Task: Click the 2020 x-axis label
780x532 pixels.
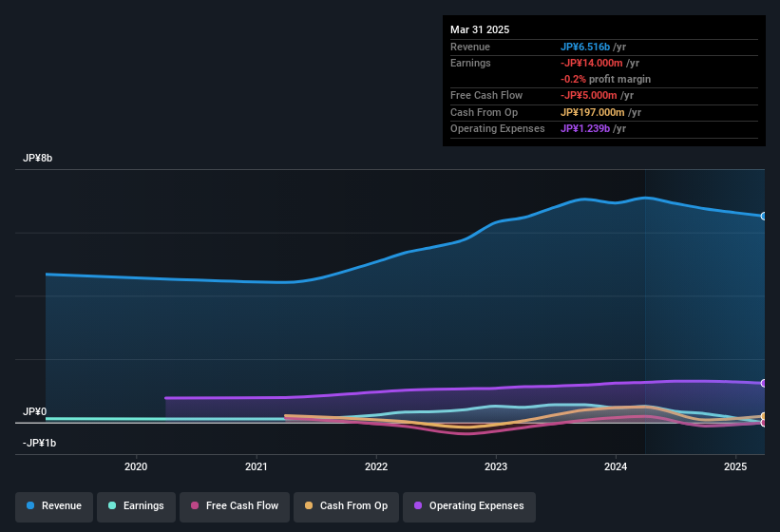Action: click(136, 466)
